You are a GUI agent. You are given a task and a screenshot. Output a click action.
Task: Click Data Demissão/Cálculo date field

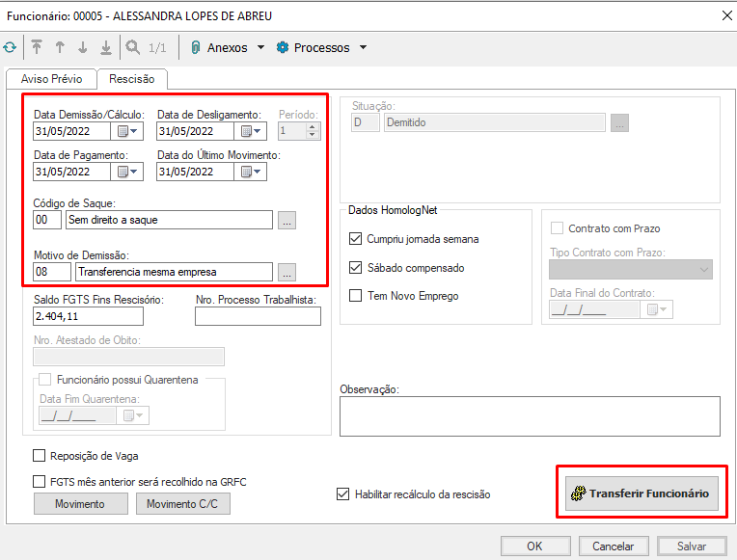(x=72, y=131)
